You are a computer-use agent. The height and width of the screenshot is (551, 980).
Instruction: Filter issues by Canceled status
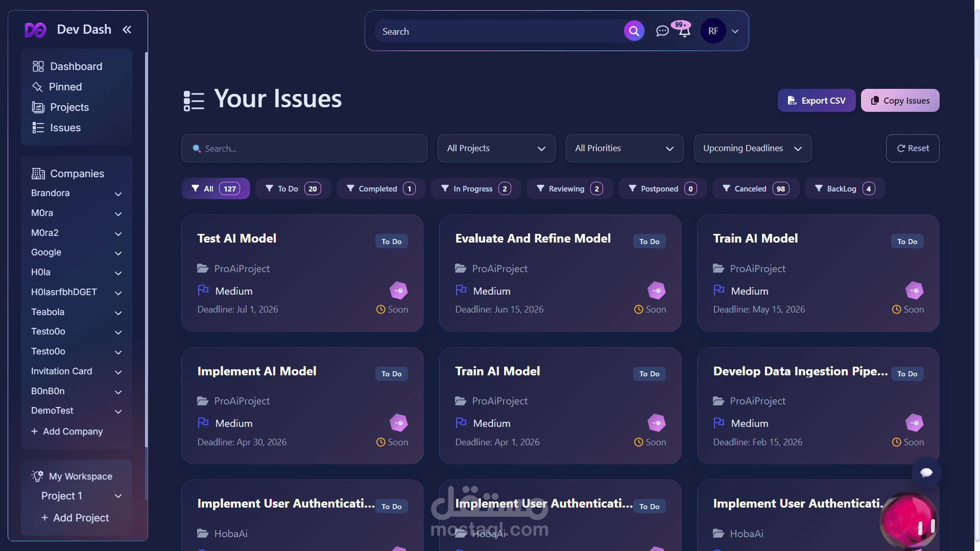tap(756, 188)
